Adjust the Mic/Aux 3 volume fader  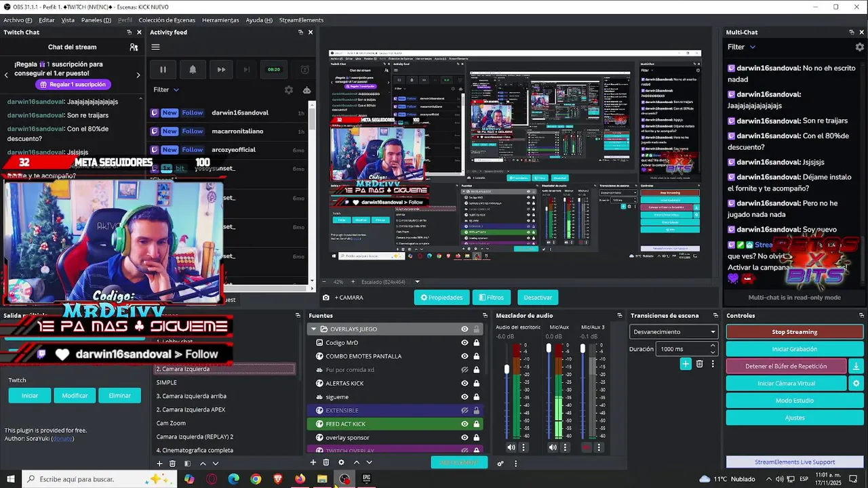(x=583, y=348)
